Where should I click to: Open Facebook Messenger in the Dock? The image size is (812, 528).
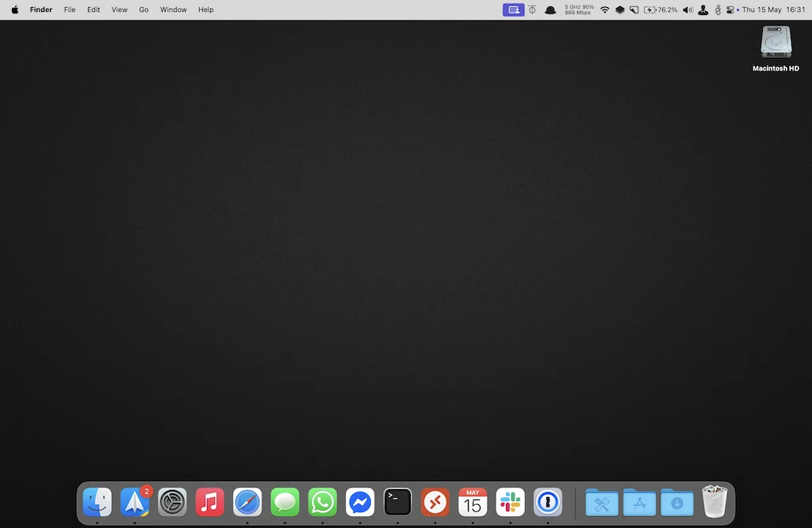coord(360,502)
